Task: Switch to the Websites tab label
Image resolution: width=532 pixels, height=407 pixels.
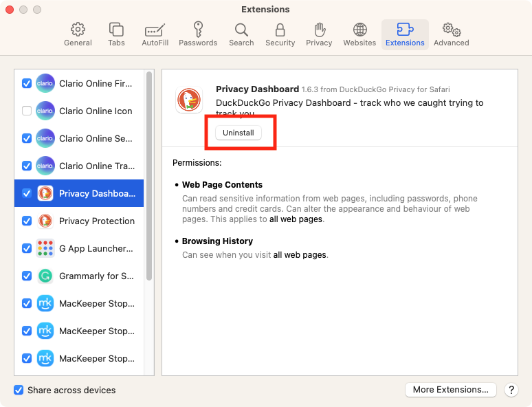Action: (x=359, y=43)
